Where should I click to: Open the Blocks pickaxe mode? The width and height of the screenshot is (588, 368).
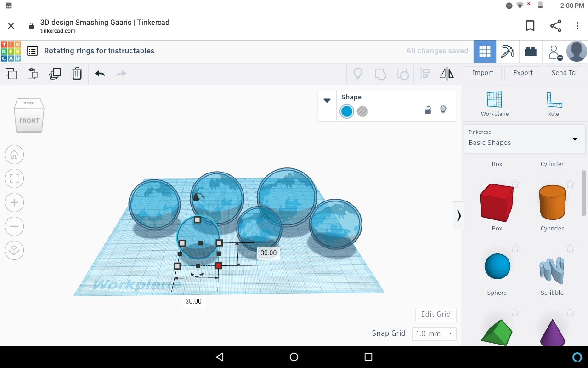click(508, 52)
